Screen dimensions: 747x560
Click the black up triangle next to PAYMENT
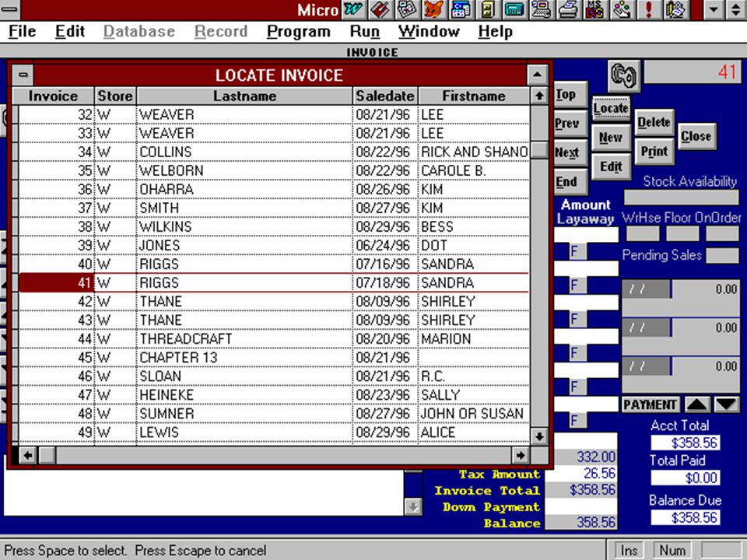(697, 405)
